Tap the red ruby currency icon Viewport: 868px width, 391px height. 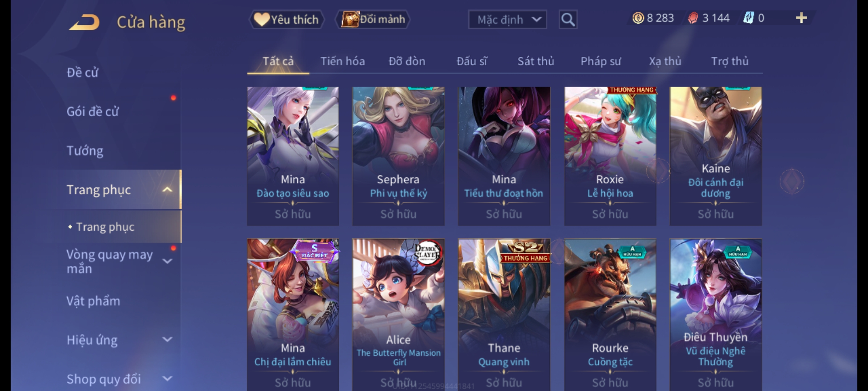(x=693, y=18)
